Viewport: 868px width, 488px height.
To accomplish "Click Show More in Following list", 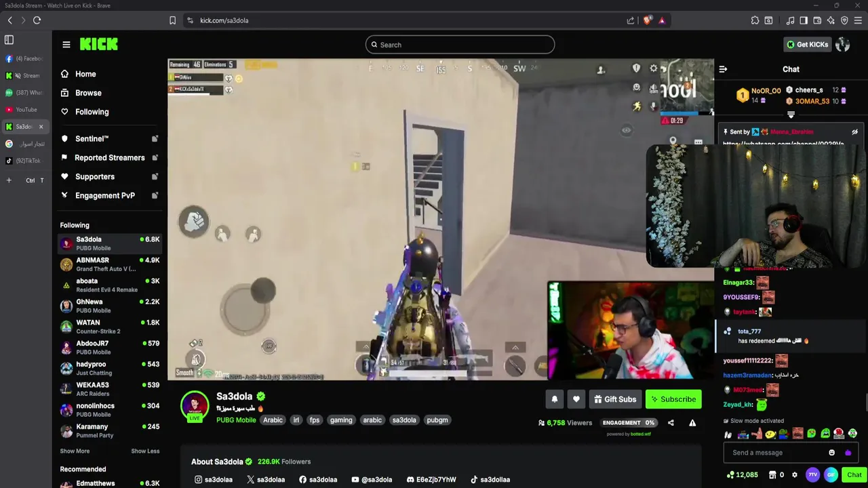I will [x=75, y=451].
